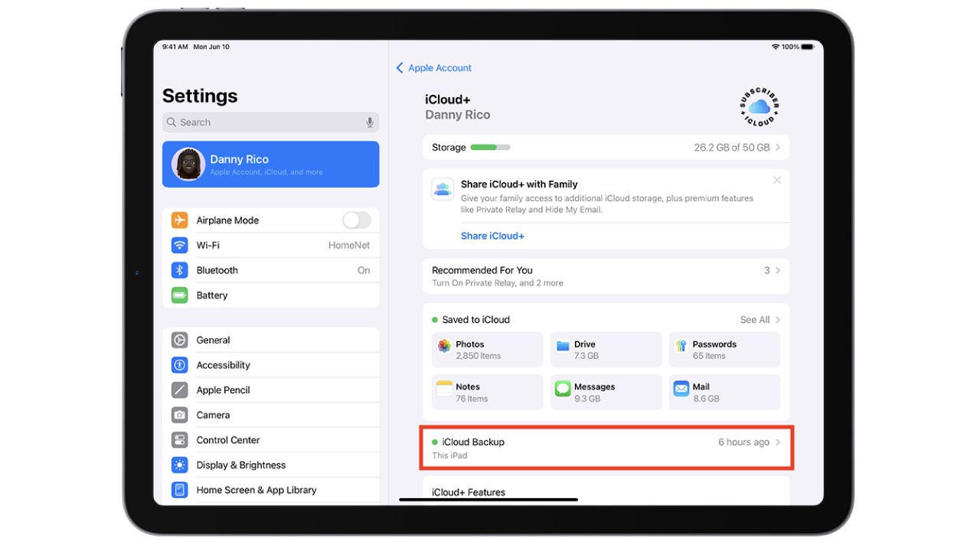Click the Notes app icon
The height and width of the screenshot is (551, 980).
444,389
